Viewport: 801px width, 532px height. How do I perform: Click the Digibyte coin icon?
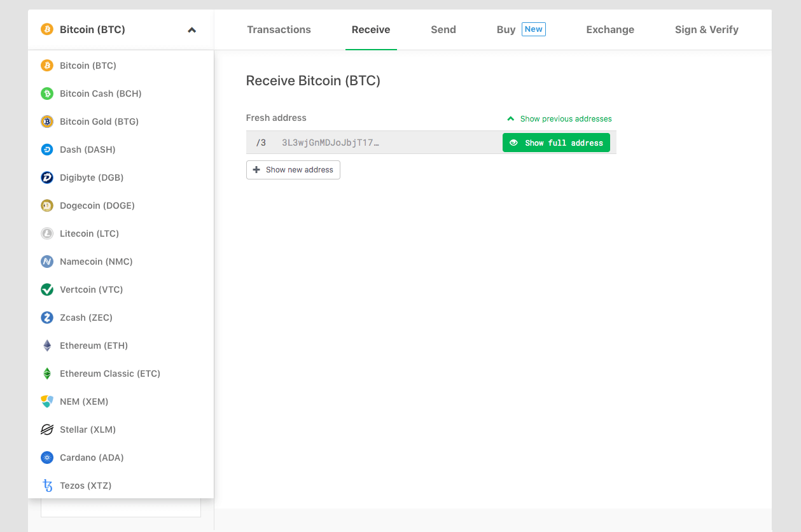coord(47,178)
